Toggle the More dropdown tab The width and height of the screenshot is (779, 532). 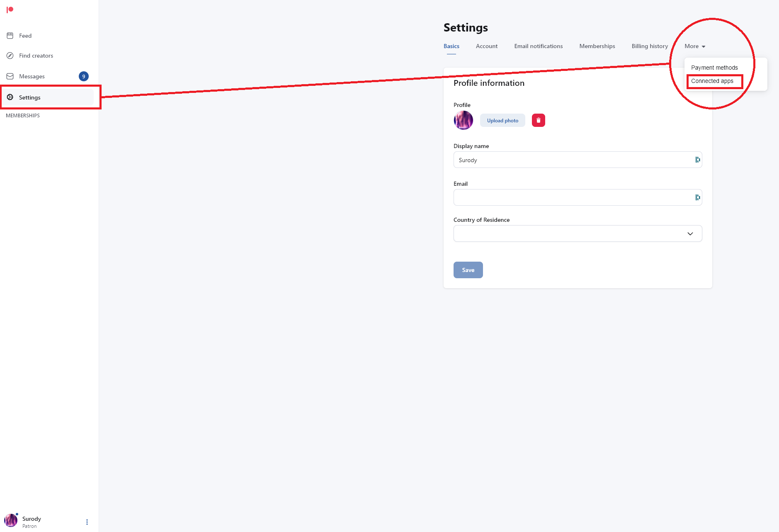[695, 46]
